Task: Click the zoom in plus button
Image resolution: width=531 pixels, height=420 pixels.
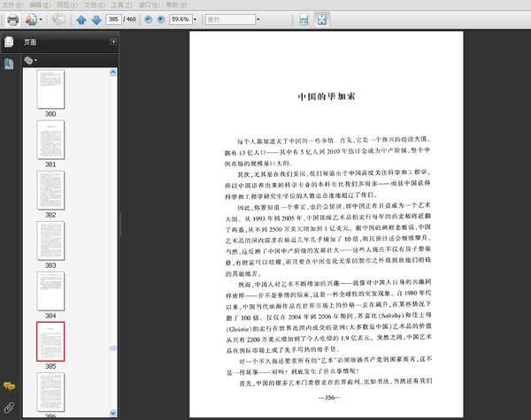Action: point(161,19)
